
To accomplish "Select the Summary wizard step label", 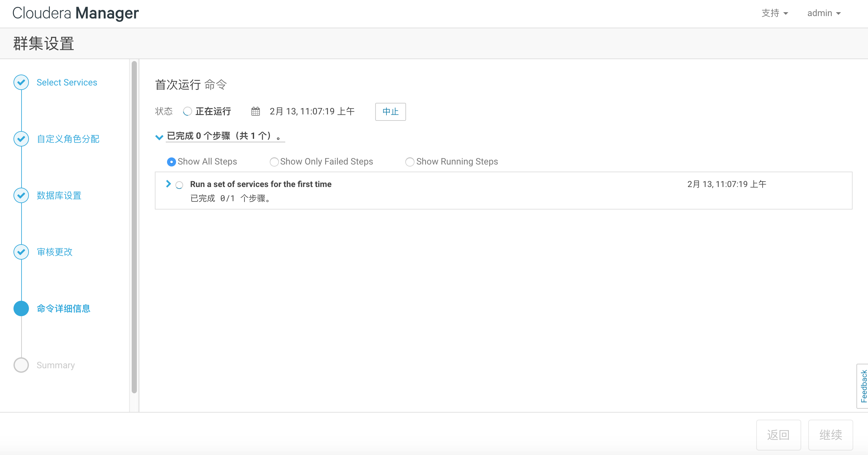I will click(56, 365).
